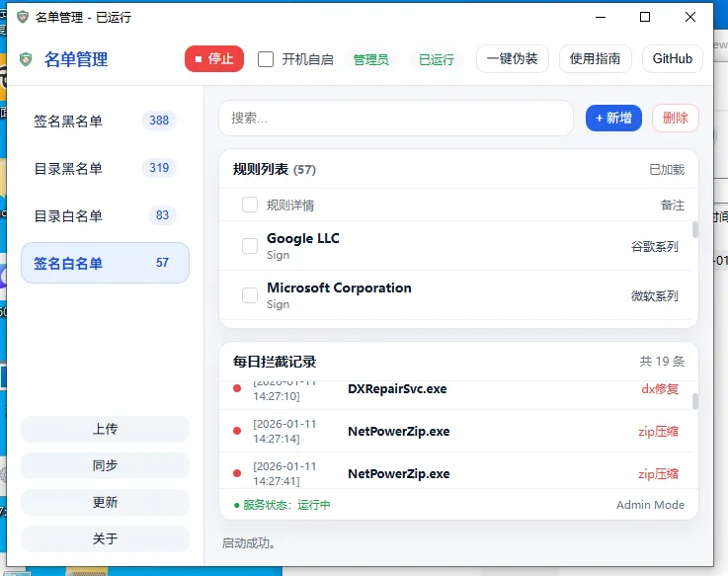Click the shield logo beside 名单管理 header
Image resolution: width=728 pixels, height=576 pixels.
click(x=26, y=59)
